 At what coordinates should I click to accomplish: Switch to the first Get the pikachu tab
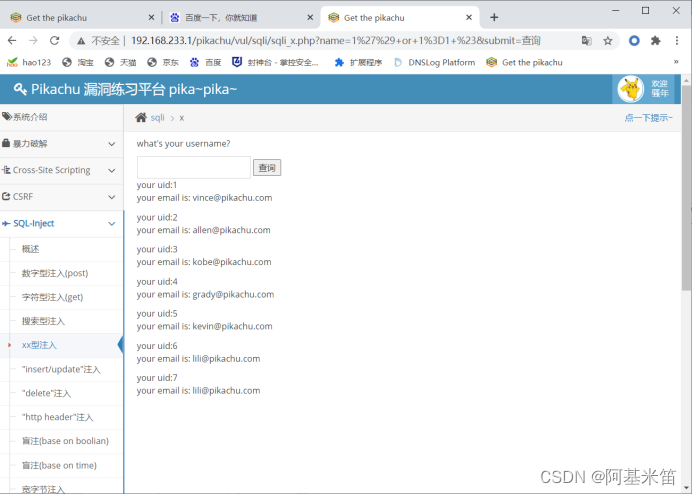pos(81,17)
